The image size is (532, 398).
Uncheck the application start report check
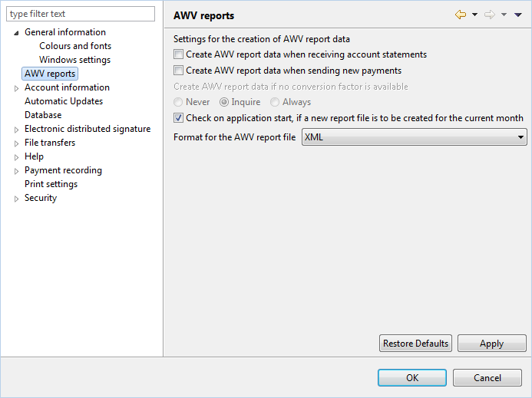[178, 118]
